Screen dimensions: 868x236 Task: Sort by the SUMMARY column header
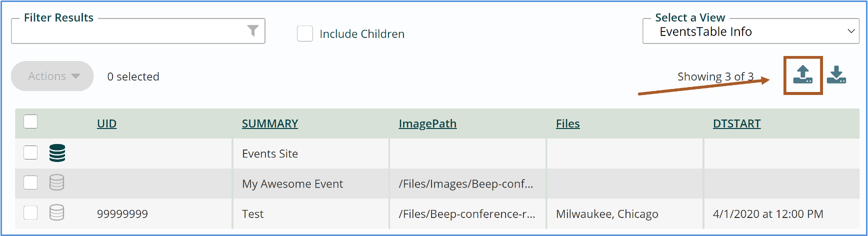[x=270, y=123]
